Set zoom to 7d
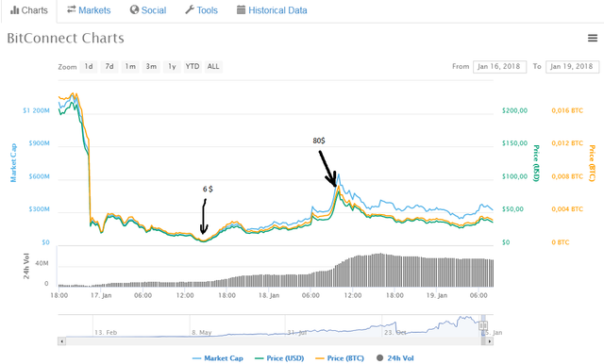This screenshot has width=604, height=364. point(109,67)
